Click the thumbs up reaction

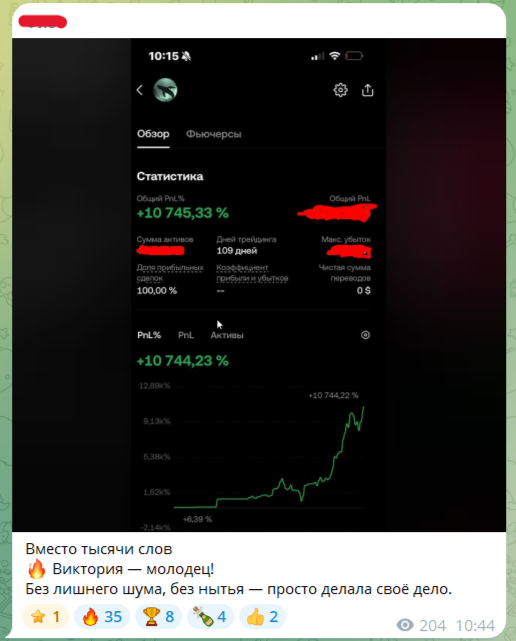(x=262, y=616)
